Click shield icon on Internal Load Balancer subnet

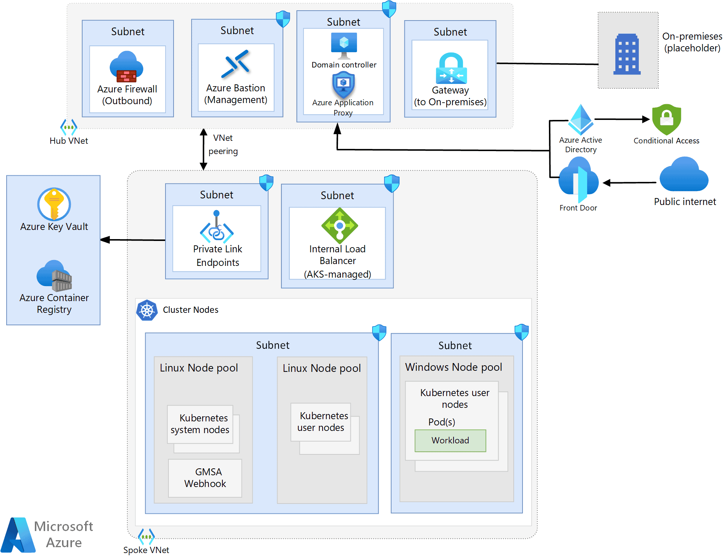tap(392, 183)
